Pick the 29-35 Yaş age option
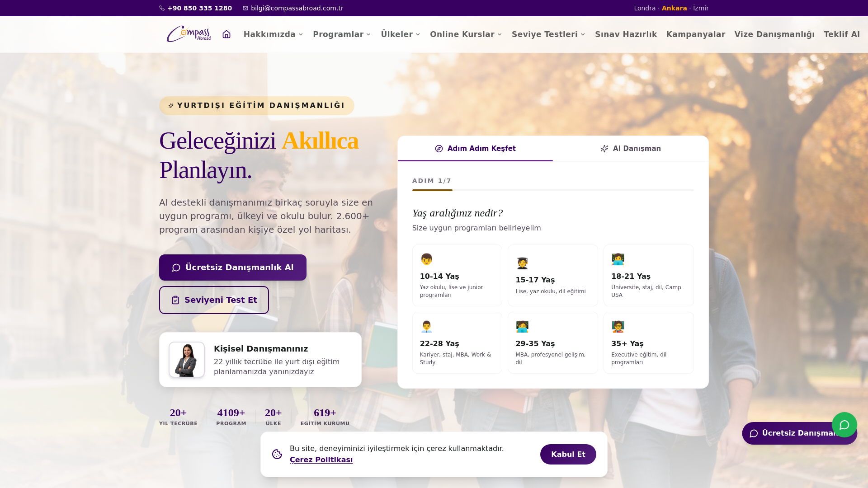The width and height of the screenshot is (868, 488). pyautogui.click(x=553, y=343)
